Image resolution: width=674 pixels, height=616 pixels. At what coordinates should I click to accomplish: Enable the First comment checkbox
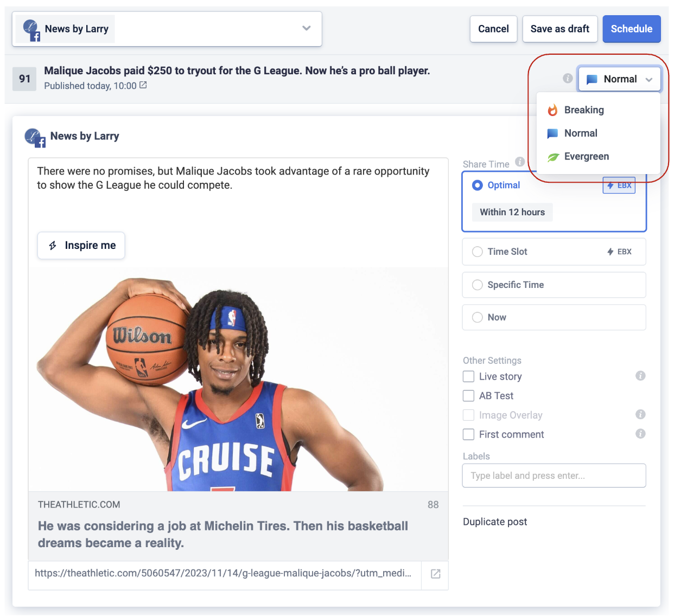point(469,434)
